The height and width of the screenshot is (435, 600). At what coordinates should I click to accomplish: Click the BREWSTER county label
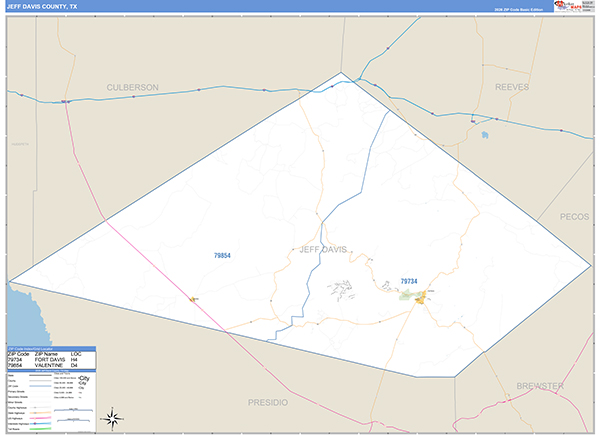[540, 386]
